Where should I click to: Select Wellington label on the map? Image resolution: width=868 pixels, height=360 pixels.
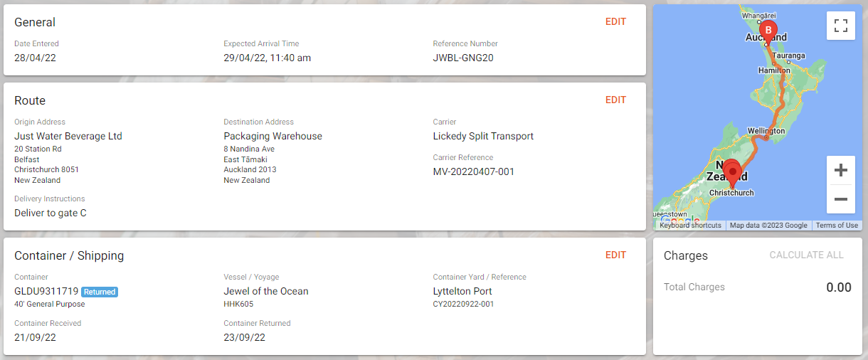[766, 131]
